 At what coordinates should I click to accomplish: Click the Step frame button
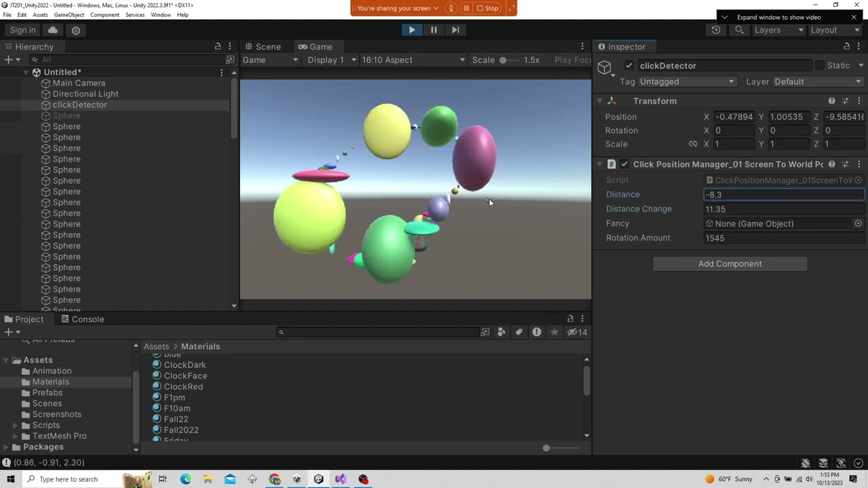pyautogui.click(x=455, y=30)
